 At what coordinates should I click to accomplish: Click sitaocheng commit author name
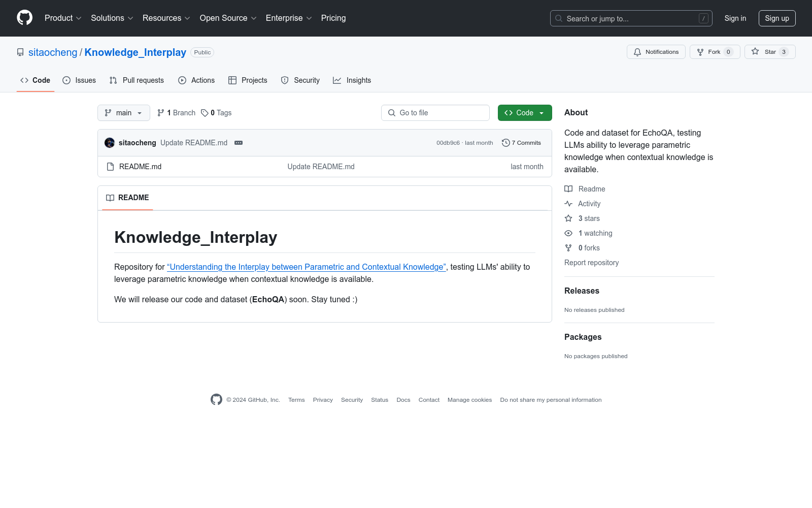[x=138, y=143]
